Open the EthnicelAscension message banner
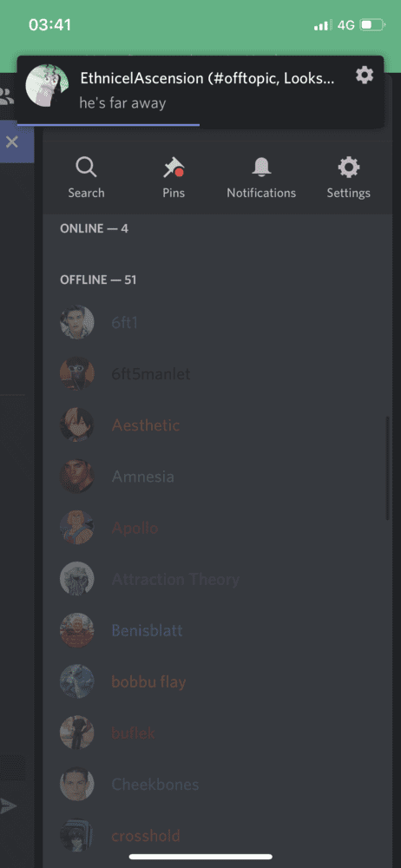The width and height of the screenshot is (401, 868). coord(200,91)
